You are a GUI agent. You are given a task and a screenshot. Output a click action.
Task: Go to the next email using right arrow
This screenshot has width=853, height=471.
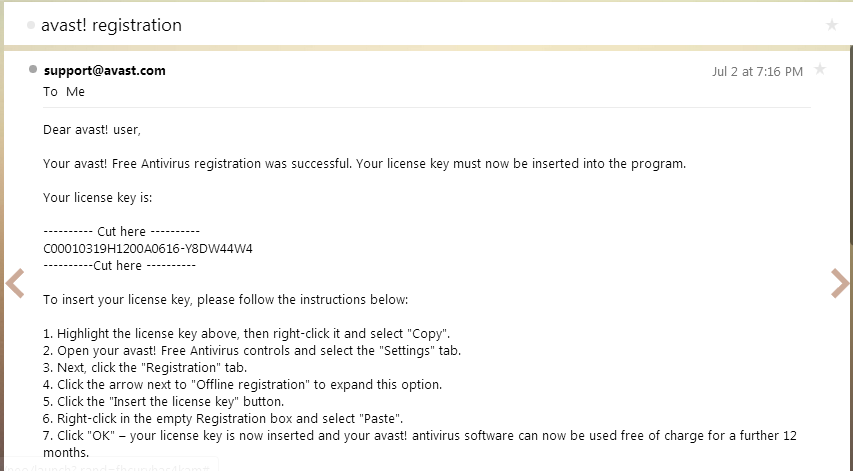point(840,284)
